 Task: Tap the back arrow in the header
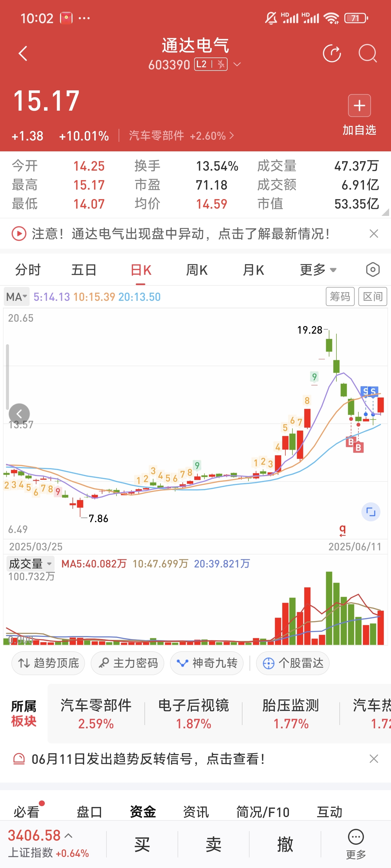[23, 54]
